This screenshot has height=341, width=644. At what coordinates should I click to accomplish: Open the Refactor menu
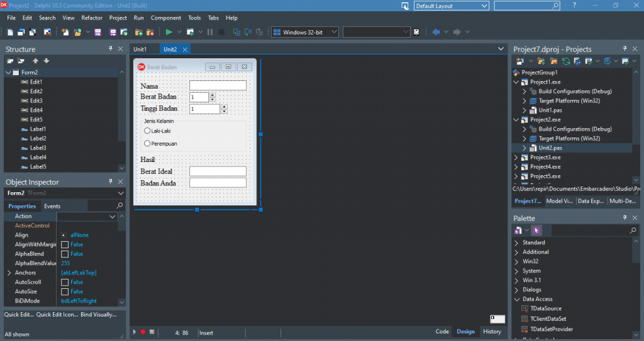pos(92,18)
